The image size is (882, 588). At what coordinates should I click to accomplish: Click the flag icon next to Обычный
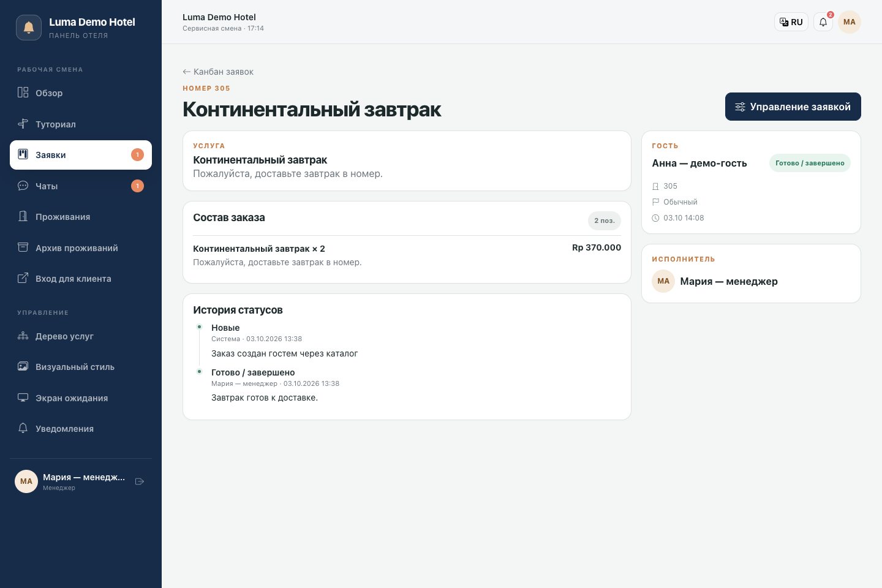655,202
